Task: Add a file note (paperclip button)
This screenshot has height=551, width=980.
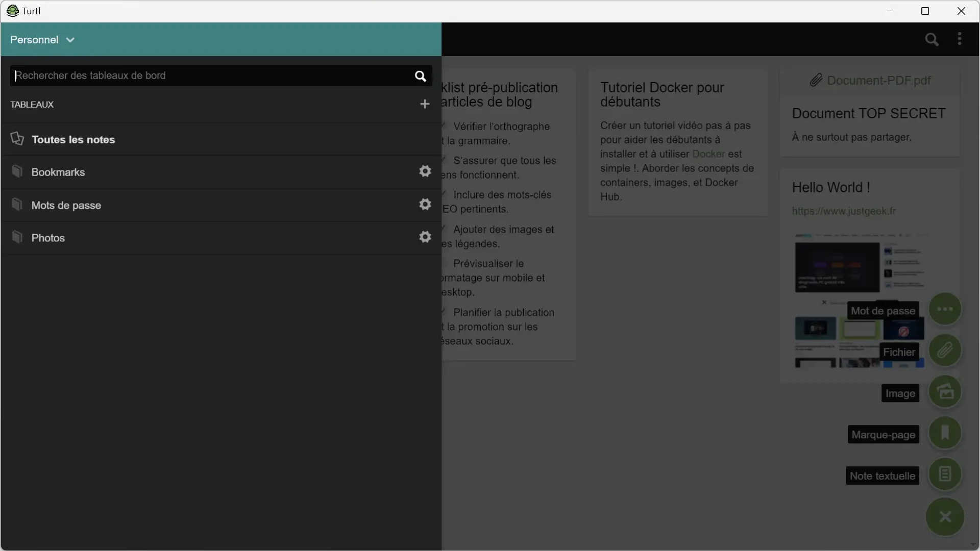Action: pos(945,350)
